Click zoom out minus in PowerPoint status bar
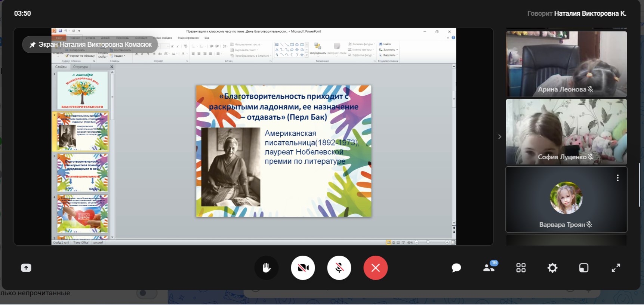The image size is (644, 305). [x=417, y=242]
